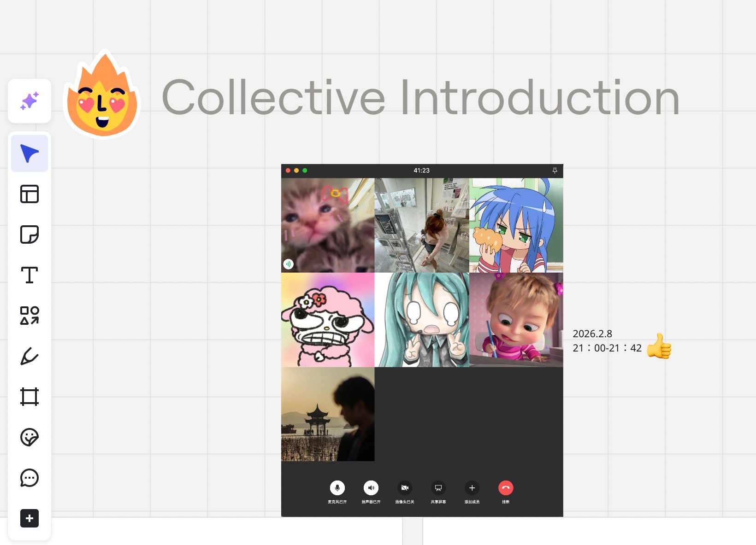Select the arrow cursor tool
Image resolution: width=756 pixels, height=545 pixels.
coord(30,153)
